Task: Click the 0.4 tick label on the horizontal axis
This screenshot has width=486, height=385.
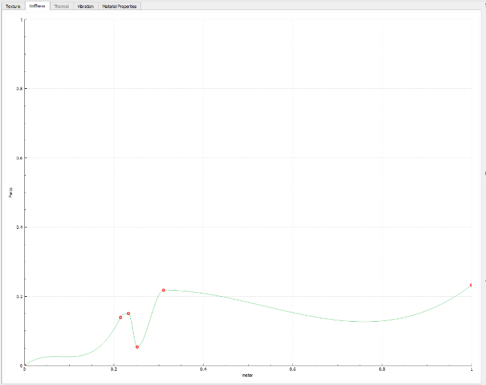Action: (203, 369)
